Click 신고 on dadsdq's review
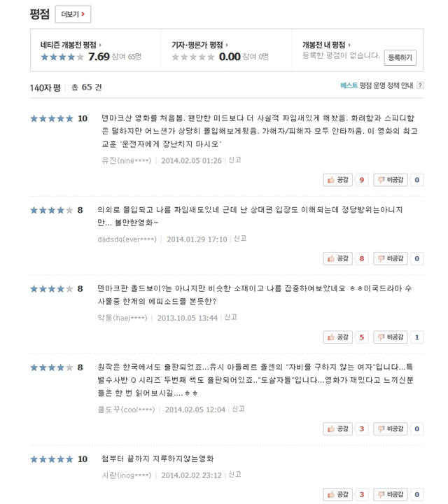448x504 pixels. (x=240, y=239)
